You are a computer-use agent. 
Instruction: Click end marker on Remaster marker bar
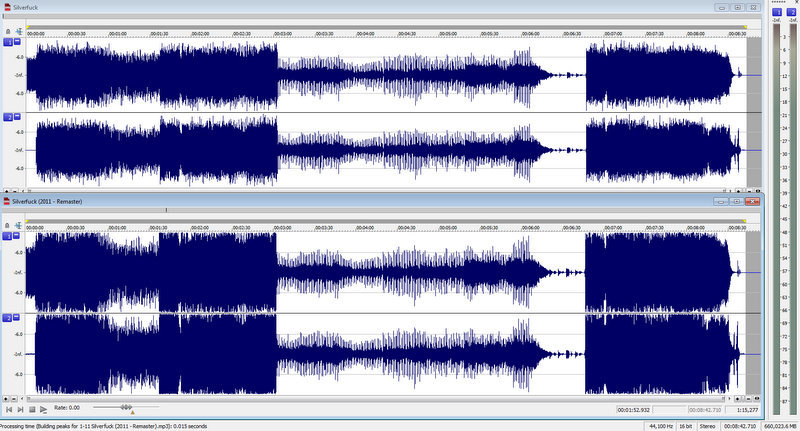tap(745, 221)
